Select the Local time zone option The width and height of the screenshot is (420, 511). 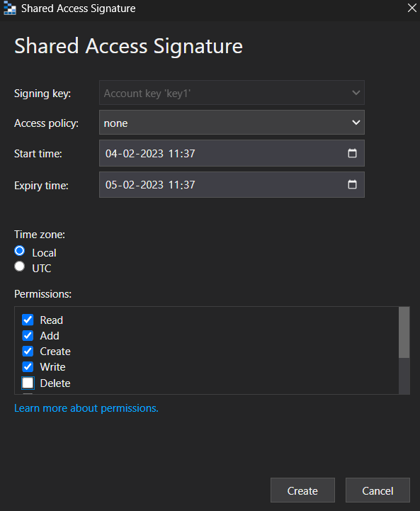[x=20, y=251]
